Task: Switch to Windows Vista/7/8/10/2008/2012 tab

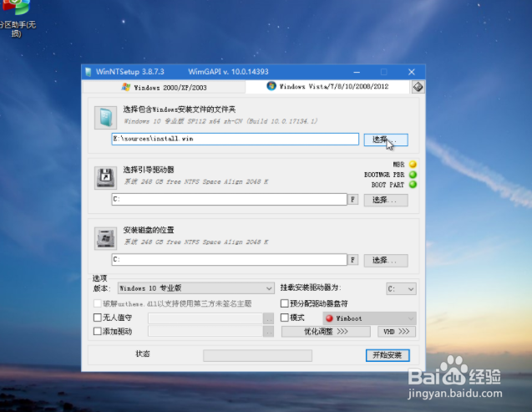Action: [327, 86]
